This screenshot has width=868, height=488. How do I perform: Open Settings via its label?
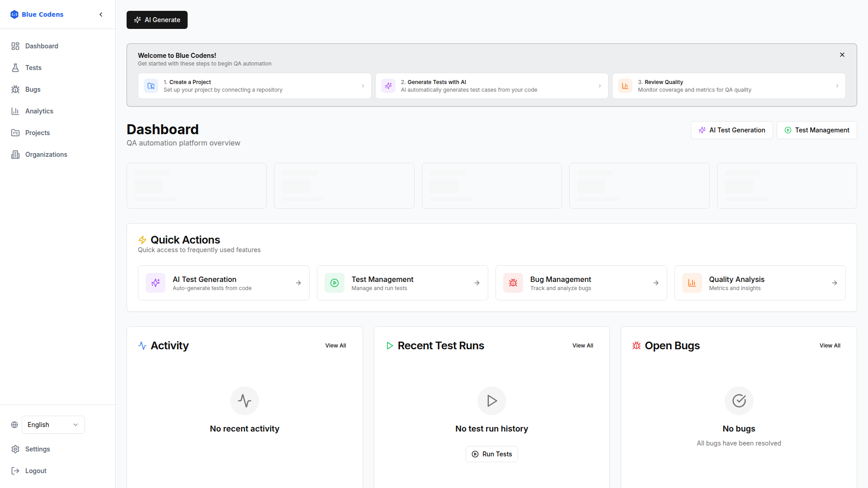38,449
